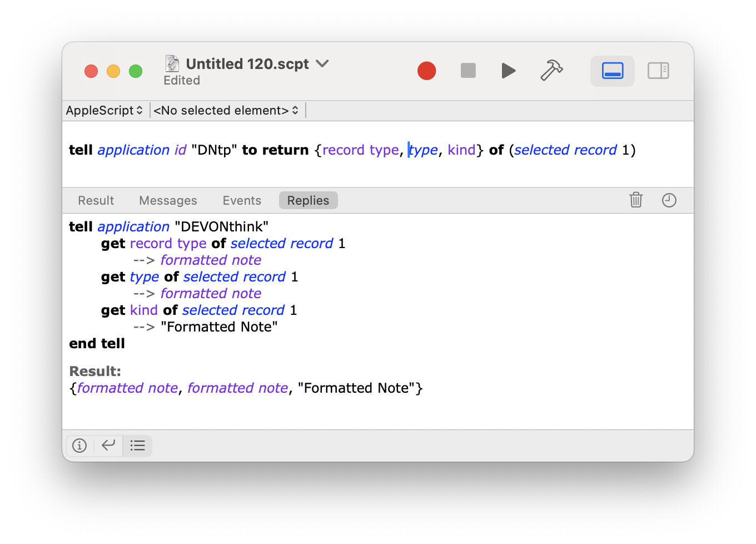Screen dimensions: 756x544
Task: Click the Untitled 120.scpt document icon
Action: click(172, 63)
